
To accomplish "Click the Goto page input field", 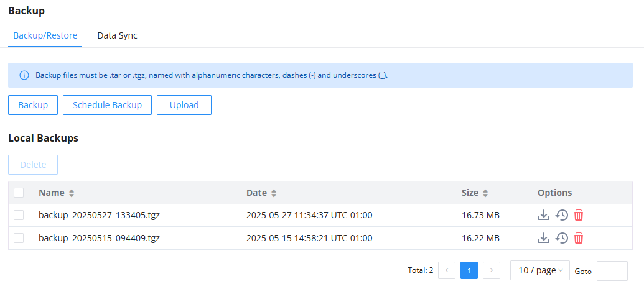I will coord(612,271).
